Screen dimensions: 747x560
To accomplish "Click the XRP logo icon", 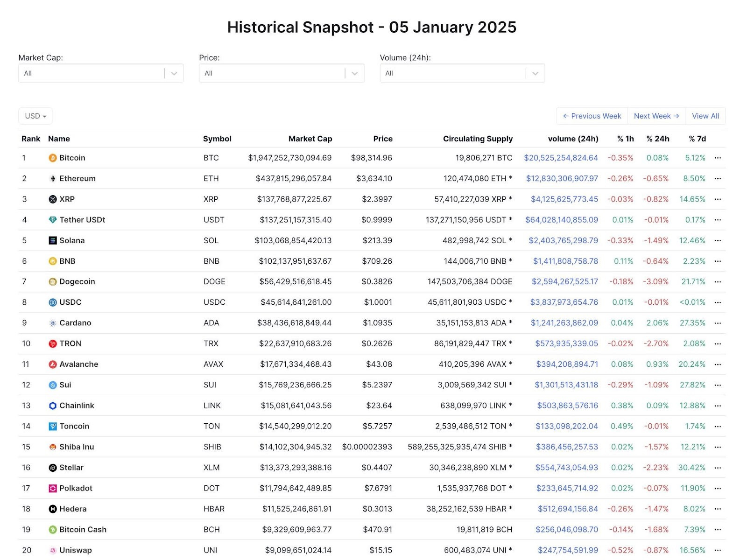I will tap(53, 199).
